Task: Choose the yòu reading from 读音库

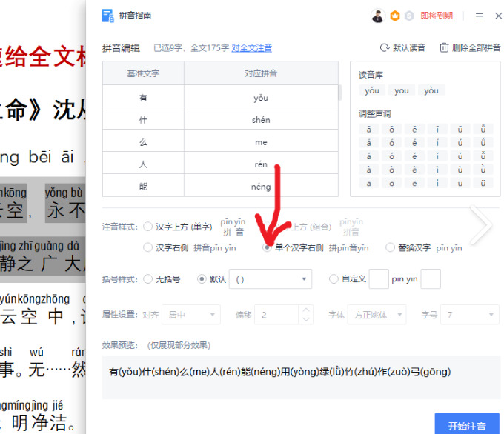Action: (431, 90)
